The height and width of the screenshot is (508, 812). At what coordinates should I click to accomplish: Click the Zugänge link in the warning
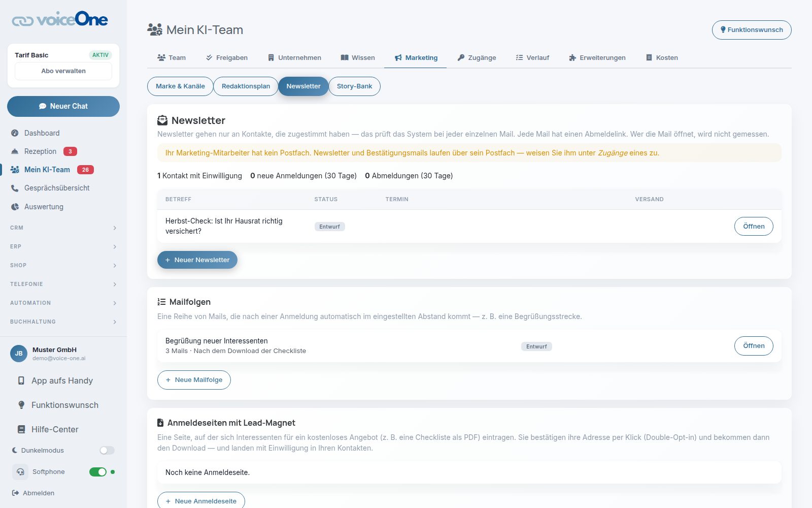pos(613,153)
